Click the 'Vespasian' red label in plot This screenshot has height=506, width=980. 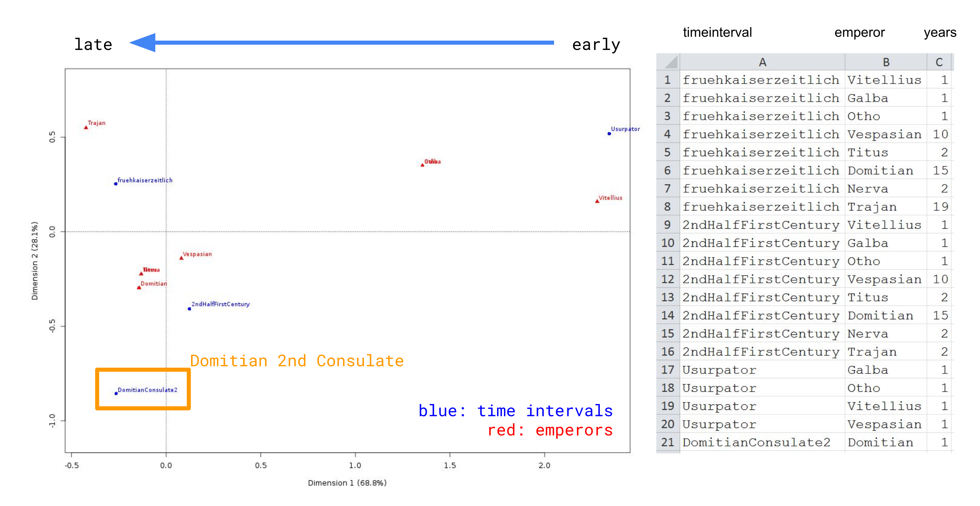[x=197, y=254]
